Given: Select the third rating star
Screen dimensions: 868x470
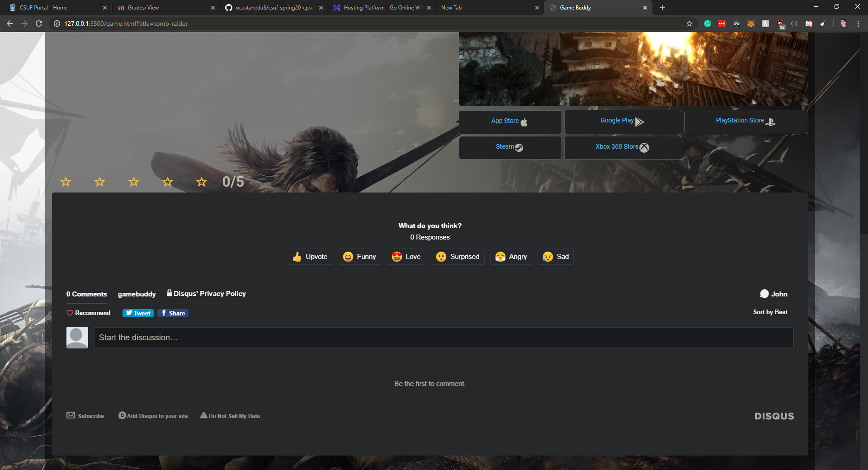Looking at the screenshot, I should point(134,182).
